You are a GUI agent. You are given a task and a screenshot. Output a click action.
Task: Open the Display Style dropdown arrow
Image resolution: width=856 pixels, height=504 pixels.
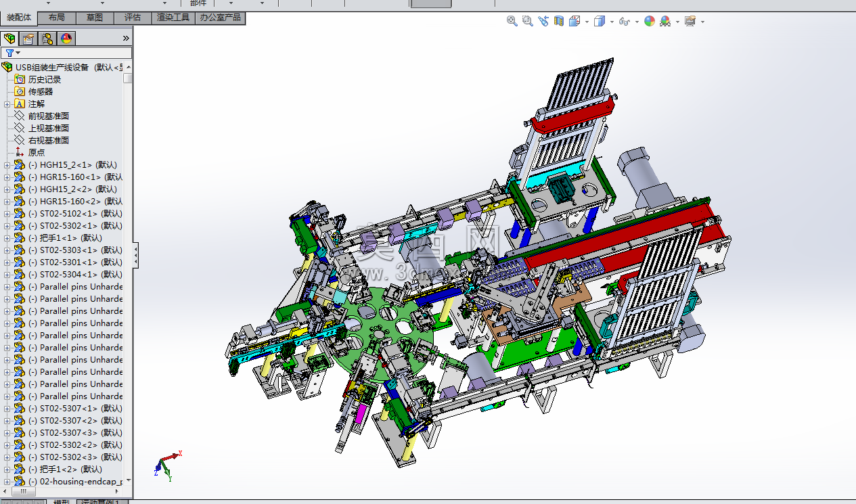pyautogui.click(x=612, y=22)
